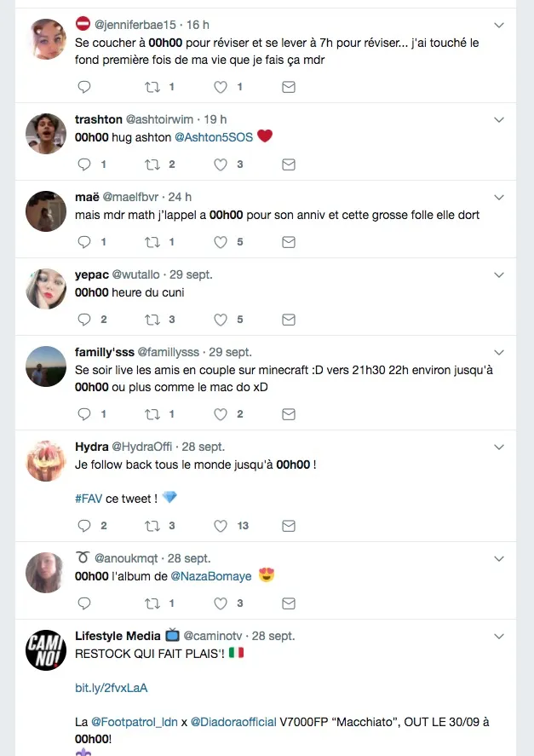Screen dimensions: 534x756
Task: Open the bit.ly/2fvxLaA link
Action: click(x=105, y=688)
